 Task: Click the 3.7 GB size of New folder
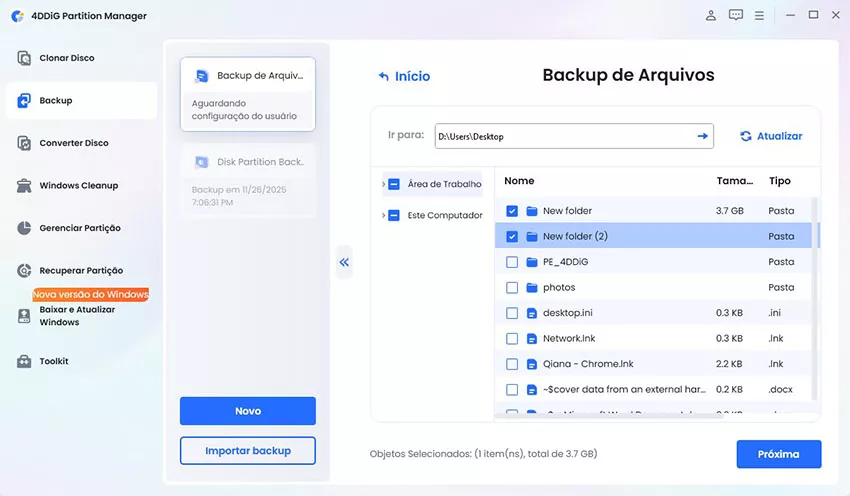click(x=729, y=211)
